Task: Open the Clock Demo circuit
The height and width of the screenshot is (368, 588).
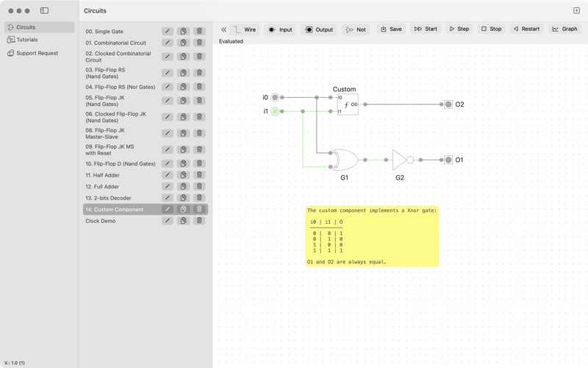Action: 100,221
